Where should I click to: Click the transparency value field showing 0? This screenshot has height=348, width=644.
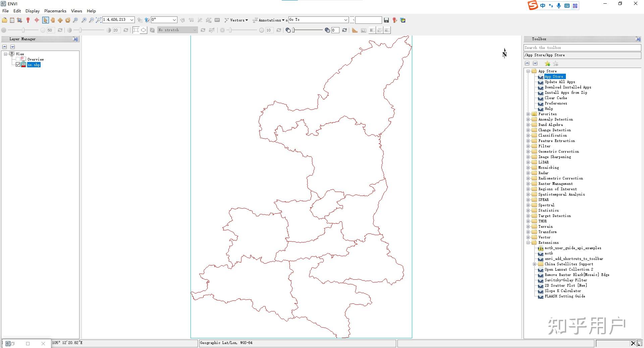335,30
